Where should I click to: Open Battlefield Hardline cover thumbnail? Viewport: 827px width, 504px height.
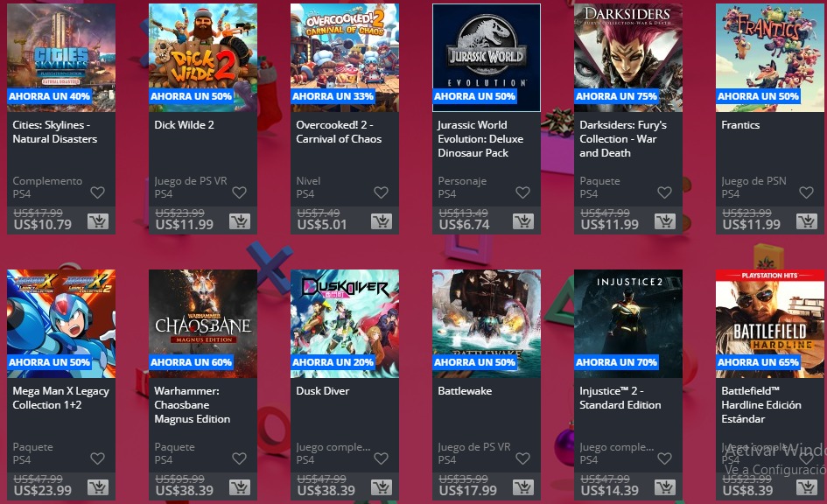point(771,324)
